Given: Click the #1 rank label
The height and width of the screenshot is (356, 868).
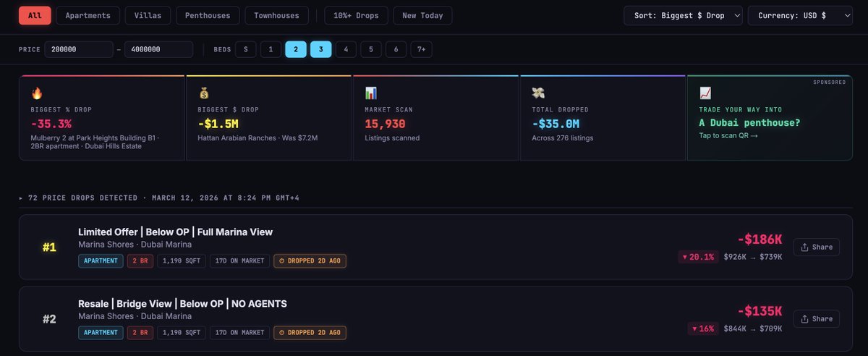Looking at the screenshot, I should click(49, 247).
